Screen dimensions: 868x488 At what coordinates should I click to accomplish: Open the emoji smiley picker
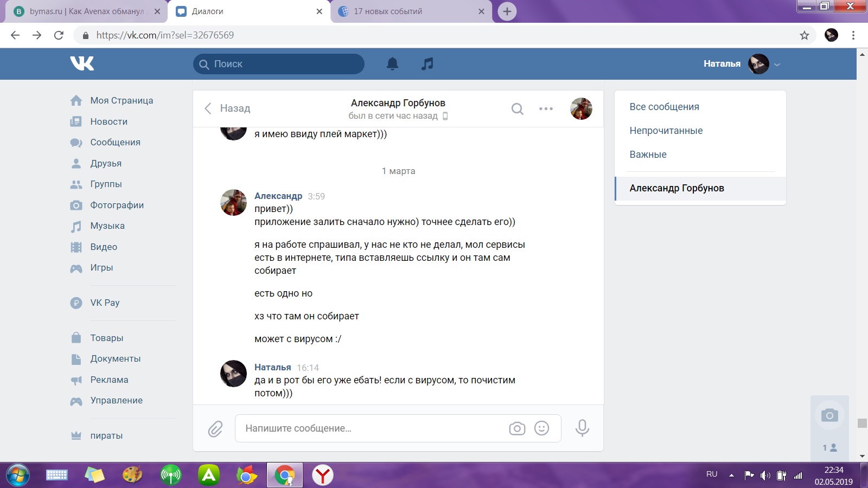coord(541,428)
